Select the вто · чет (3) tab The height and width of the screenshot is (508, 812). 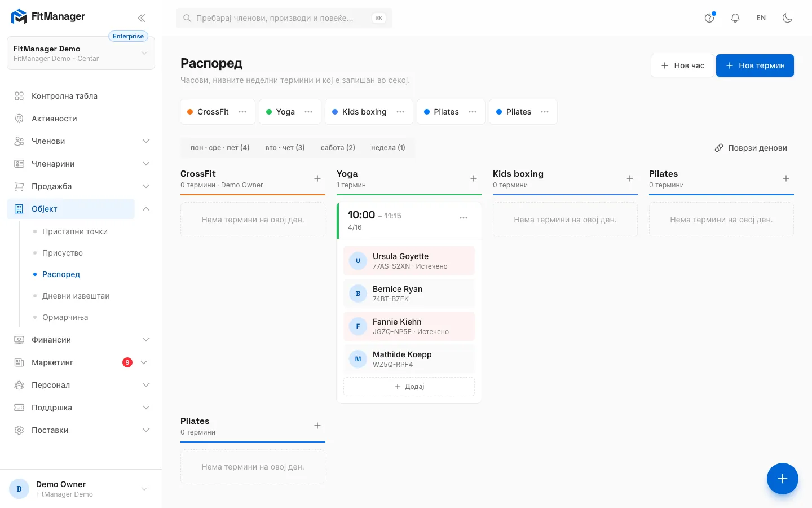pos(285,148)
